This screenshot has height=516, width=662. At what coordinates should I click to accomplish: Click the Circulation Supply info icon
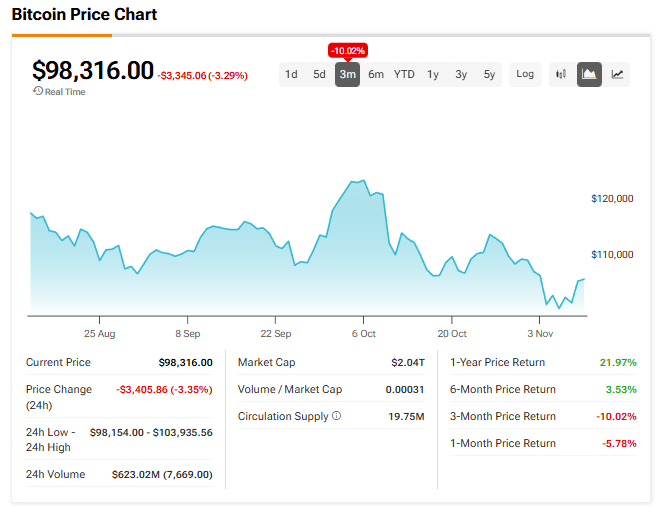(x=336, y=416)
